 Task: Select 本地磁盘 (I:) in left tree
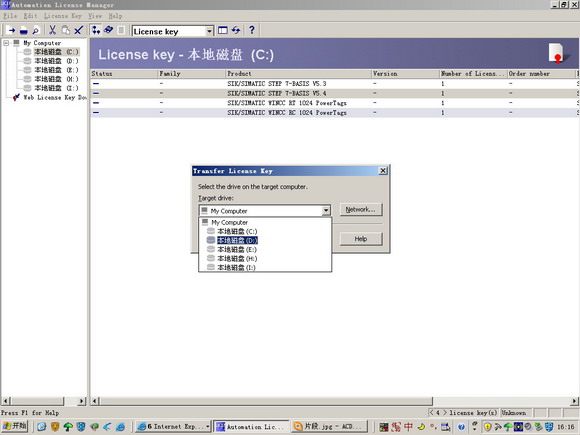tap(57, 88)
